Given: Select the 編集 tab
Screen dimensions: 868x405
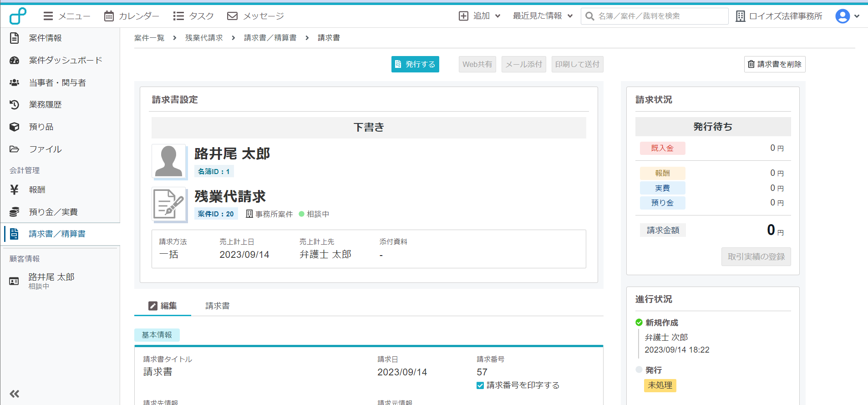Looking at the screenshot, I should pos(162,306).
